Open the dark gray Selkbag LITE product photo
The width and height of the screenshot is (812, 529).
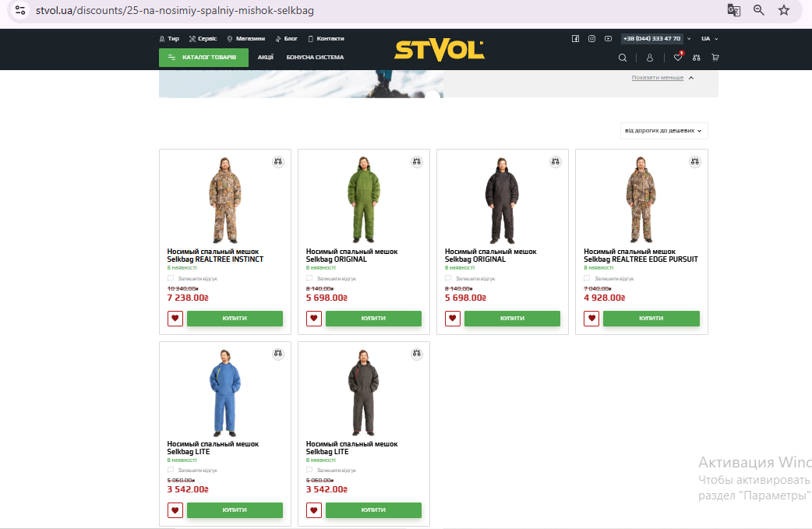[364, 393]
